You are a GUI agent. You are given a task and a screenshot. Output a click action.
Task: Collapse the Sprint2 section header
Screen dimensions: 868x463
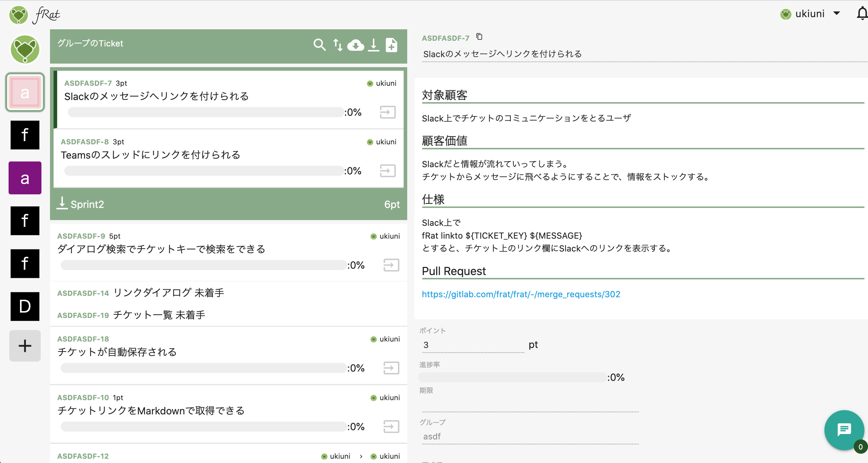(229, 204)
